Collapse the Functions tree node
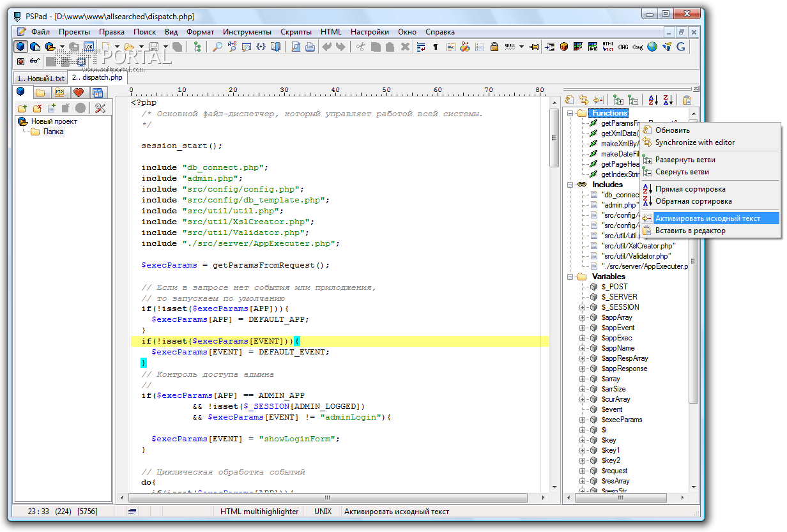Image resolution: width=787 pixels, height=532 pixels. [569, 113]
